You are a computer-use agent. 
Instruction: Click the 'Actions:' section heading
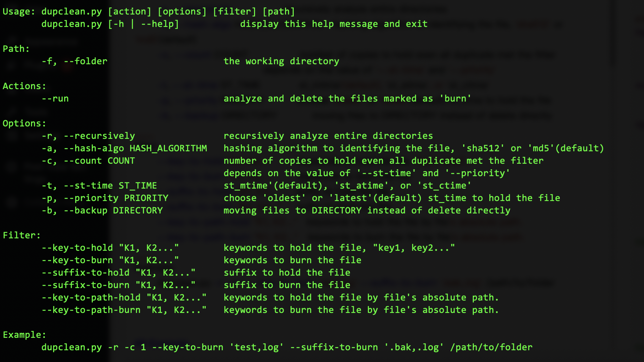24,86
